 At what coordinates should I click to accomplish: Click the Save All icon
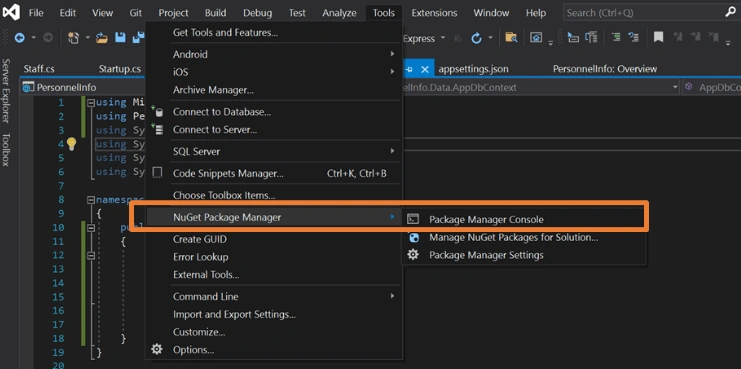138,38
